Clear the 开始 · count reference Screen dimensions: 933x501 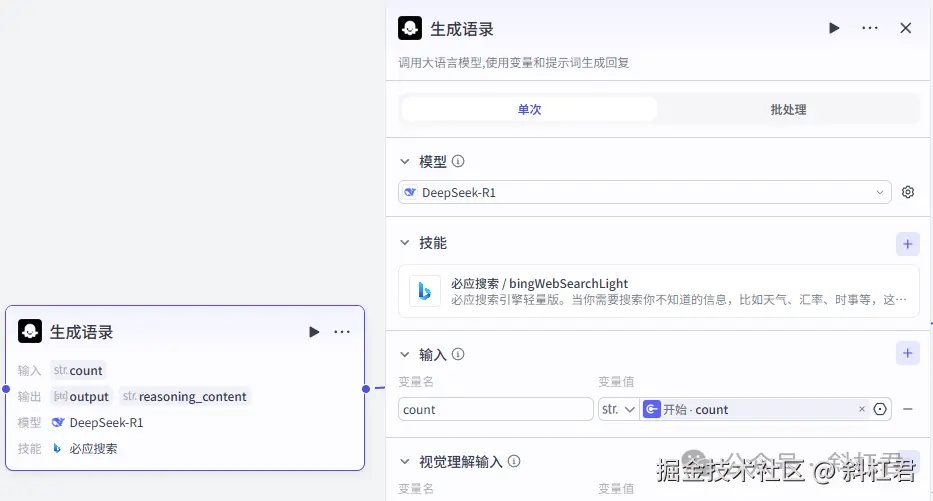tap(862, 409)
